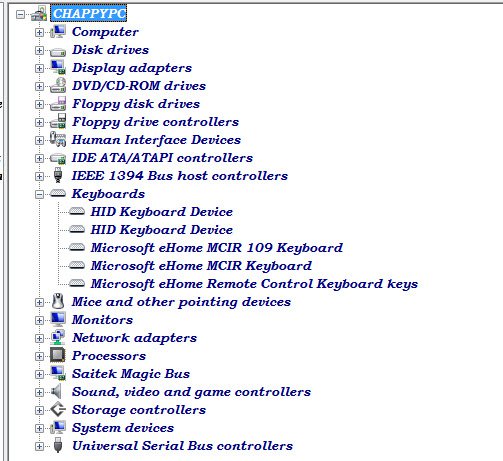The image size is (503, 461).
Task: Expand the Sound, video and game controllers node
Action: click(x=39, y=392)
